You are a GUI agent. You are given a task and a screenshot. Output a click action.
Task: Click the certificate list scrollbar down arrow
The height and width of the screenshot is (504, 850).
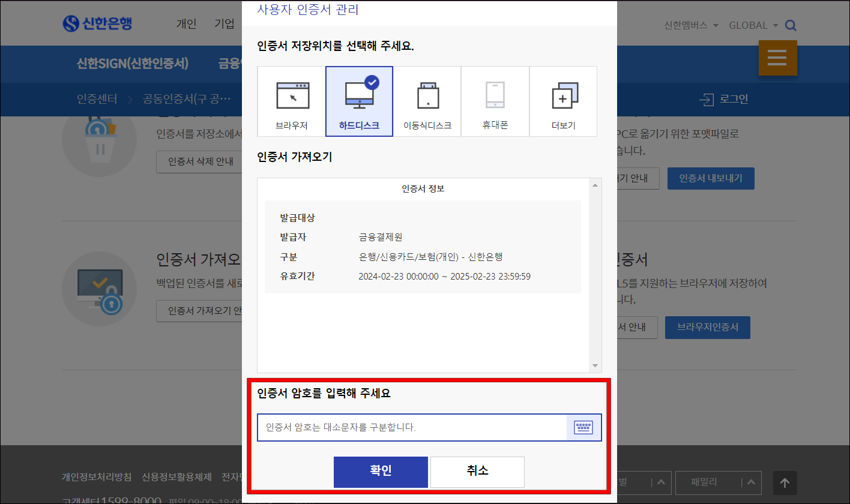tap(595, 365)
